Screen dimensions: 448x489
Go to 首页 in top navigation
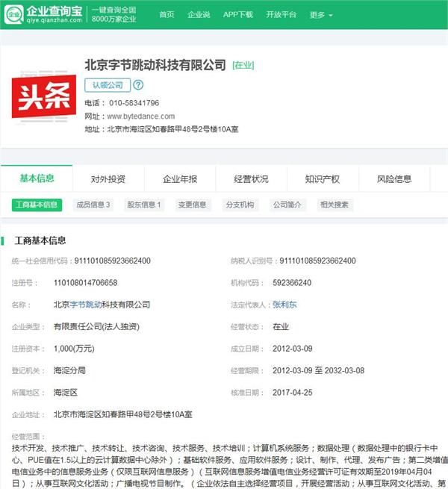(x=167, y=15)
